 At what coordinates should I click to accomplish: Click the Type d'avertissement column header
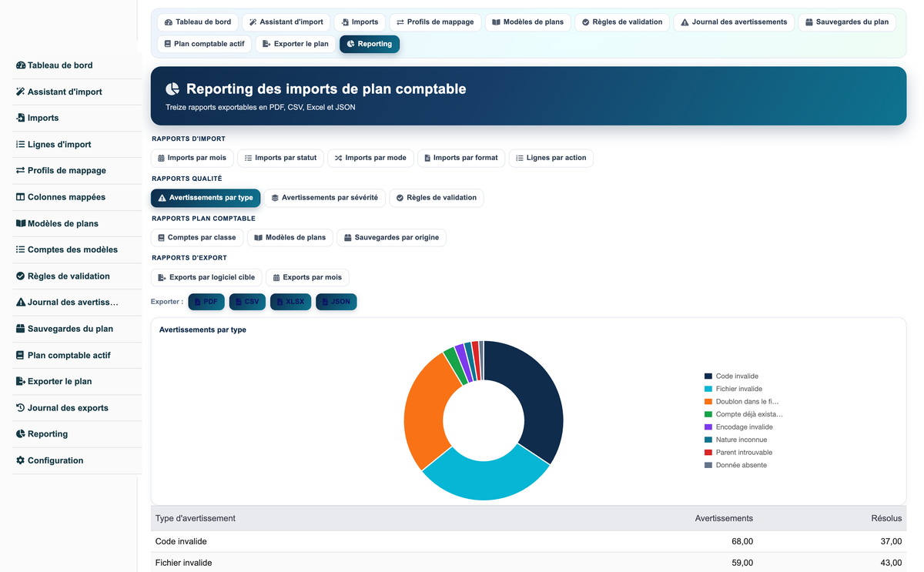pyautogui.click(x=196, y=518)
